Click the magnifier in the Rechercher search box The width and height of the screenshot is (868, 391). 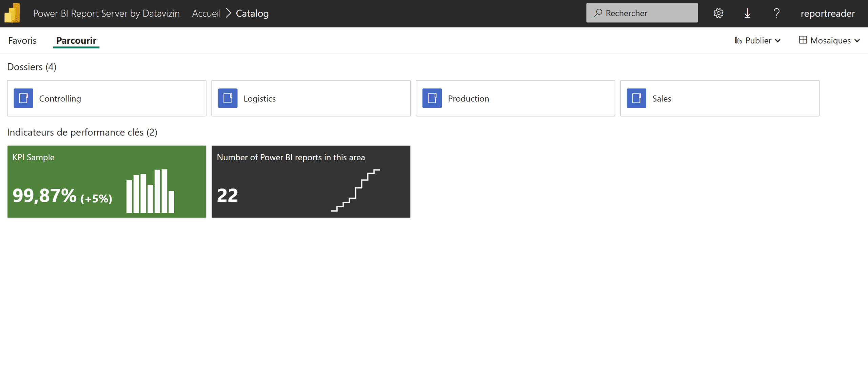598,13
